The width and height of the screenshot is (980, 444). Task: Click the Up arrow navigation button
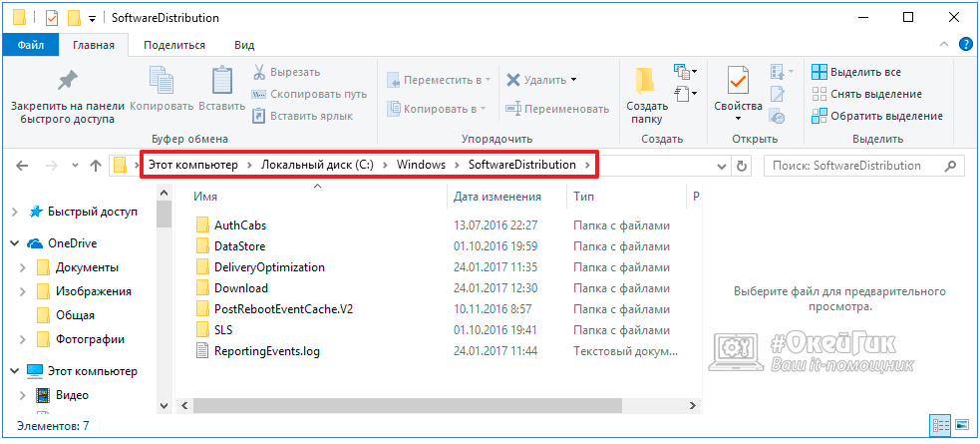[x=96, y=166]
